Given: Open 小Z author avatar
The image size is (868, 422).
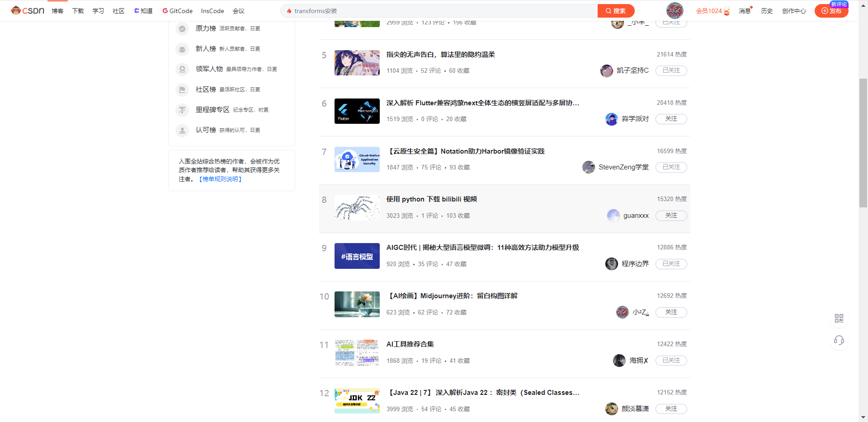Looking at the screenshot, I should pos(623,313).
